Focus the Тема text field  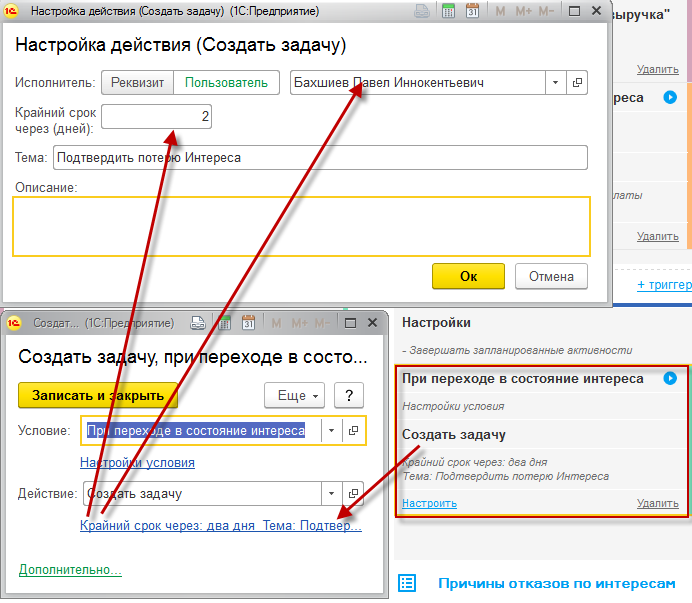point(320,158)
